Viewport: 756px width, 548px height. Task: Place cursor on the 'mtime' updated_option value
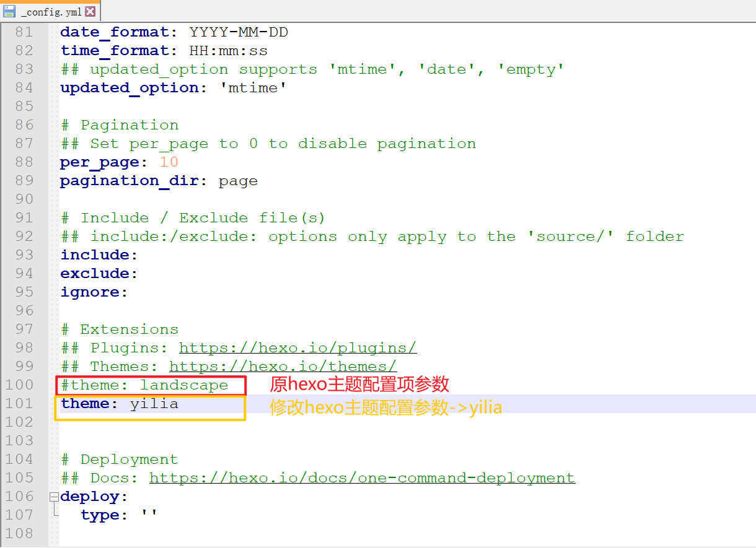coord(253,88)
